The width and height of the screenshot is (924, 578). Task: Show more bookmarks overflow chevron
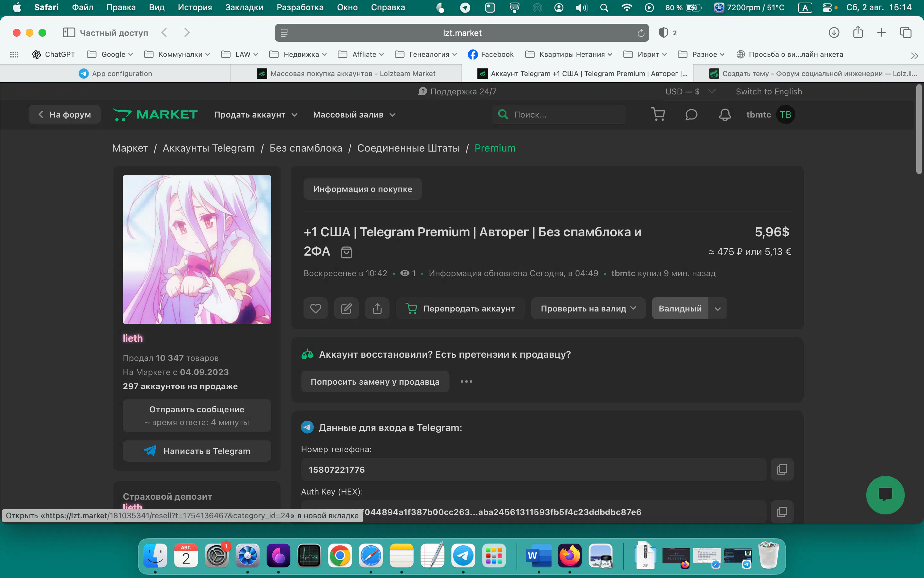914,56
